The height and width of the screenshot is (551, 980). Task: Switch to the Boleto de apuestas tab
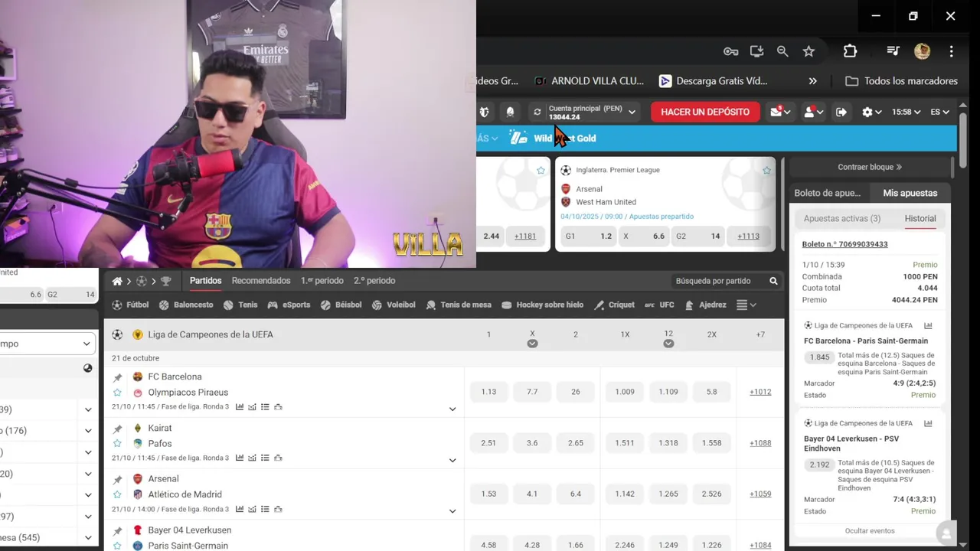[827, 194]
